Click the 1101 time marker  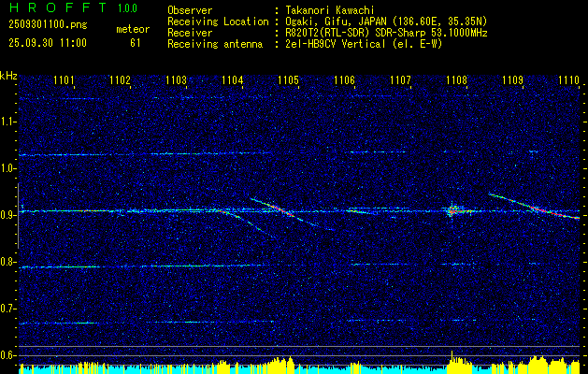pyautogui.click(x=64, y=79)
